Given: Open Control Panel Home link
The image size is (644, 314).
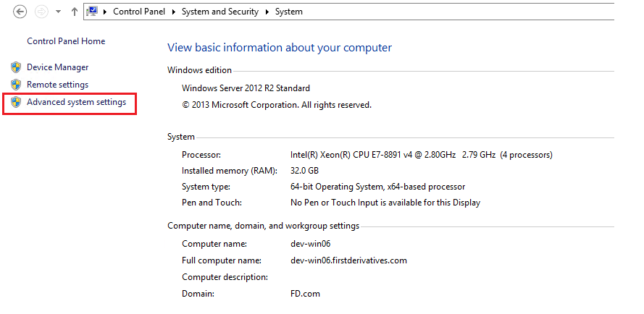Looking at the screenshot, I should pos(66,41).
